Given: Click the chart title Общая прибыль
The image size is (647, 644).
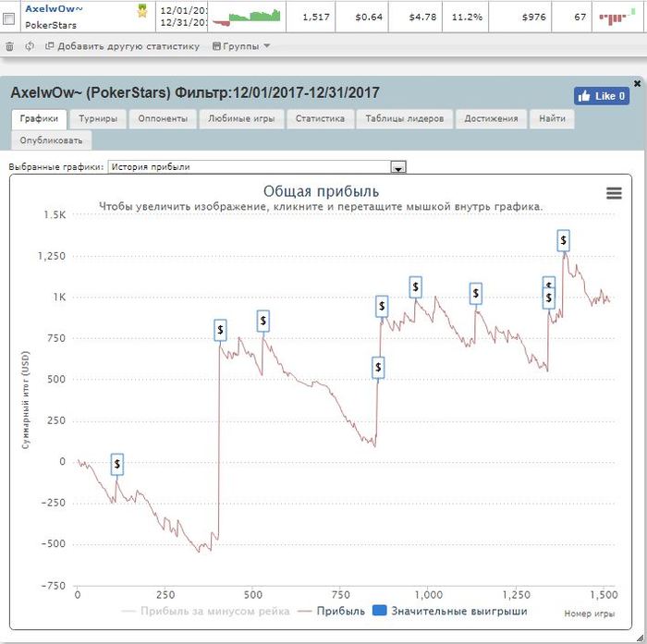Looking at the screenshot, I should click(321, 191).
